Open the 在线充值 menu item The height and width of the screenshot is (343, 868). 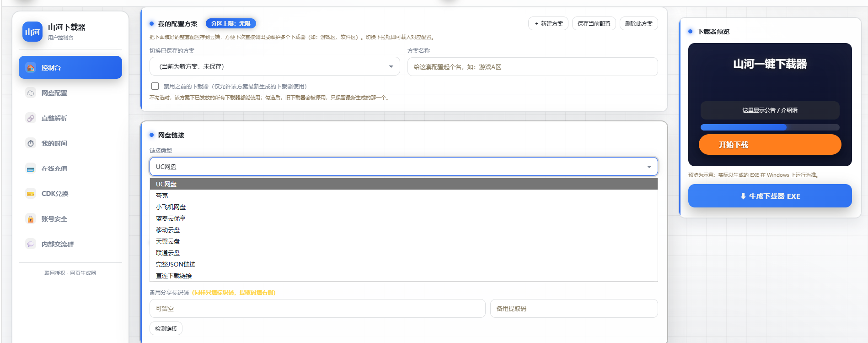point(70,169)
